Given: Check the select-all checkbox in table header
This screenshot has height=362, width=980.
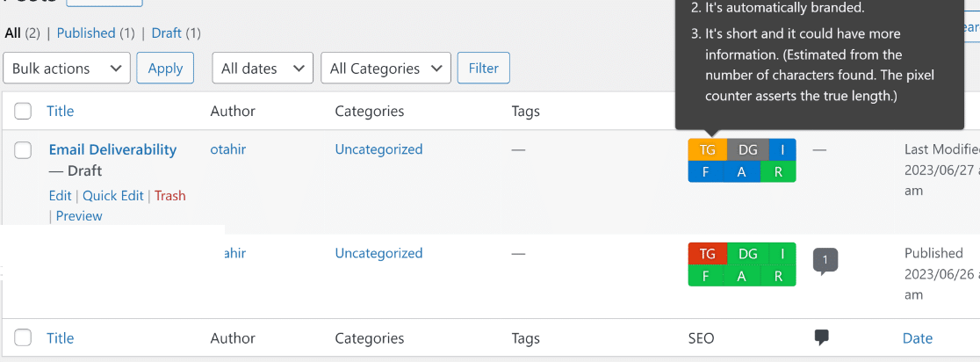Looking at the screenshot, I should pos(23,112).
